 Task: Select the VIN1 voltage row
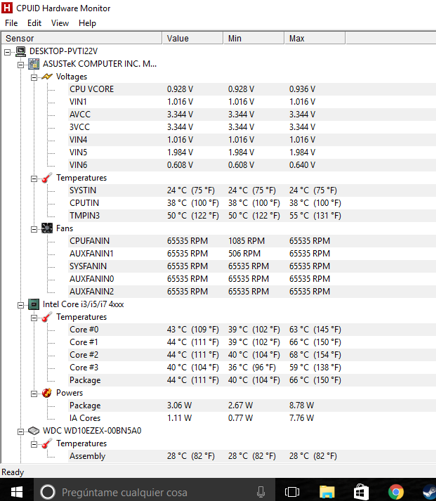(252, 102)
